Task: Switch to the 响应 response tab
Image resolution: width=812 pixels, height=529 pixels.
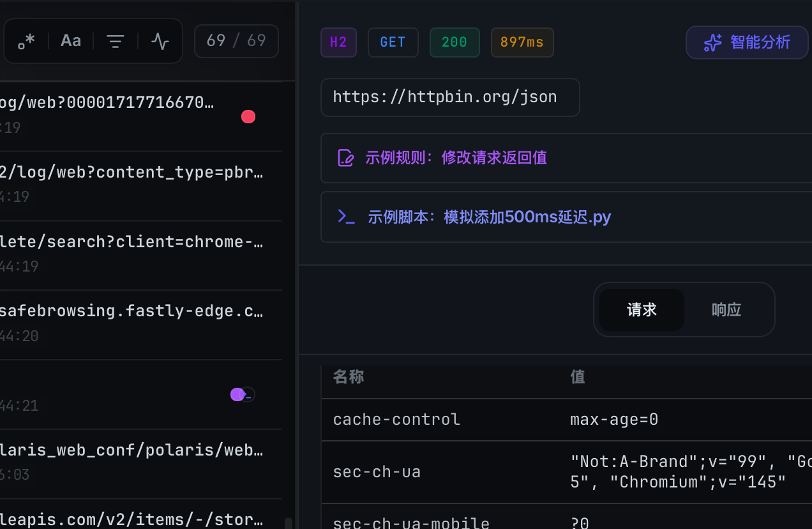Action: [726, 309]
